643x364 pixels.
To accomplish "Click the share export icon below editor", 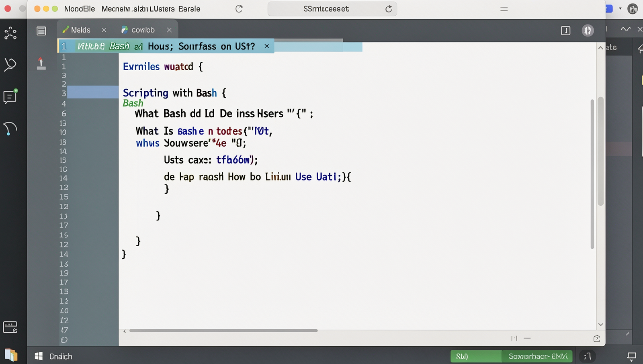I will pyautogui.click(x=597, y=339).
